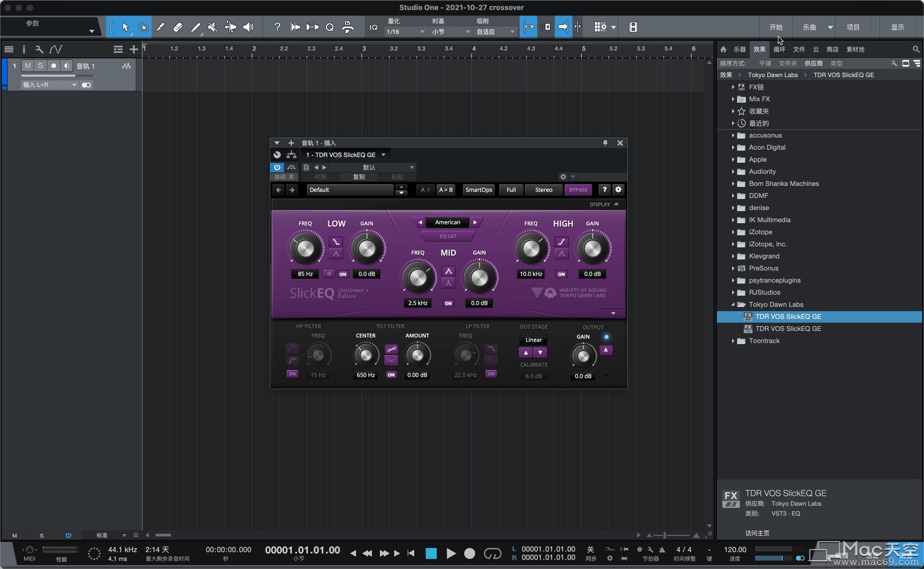The width and height of the screenshot is (924, 569).
Task: Select high band shelf shape icon
Action: (x=561, y=242)
